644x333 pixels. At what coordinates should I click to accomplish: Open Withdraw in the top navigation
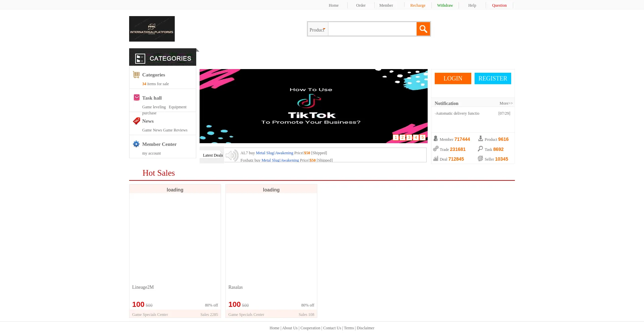point(445,5)
